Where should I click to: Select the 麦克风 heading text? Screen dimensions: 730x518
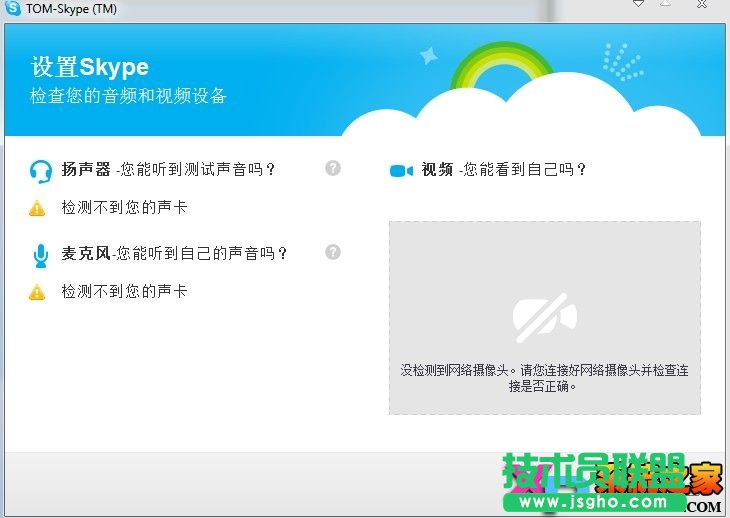[86, 253]
